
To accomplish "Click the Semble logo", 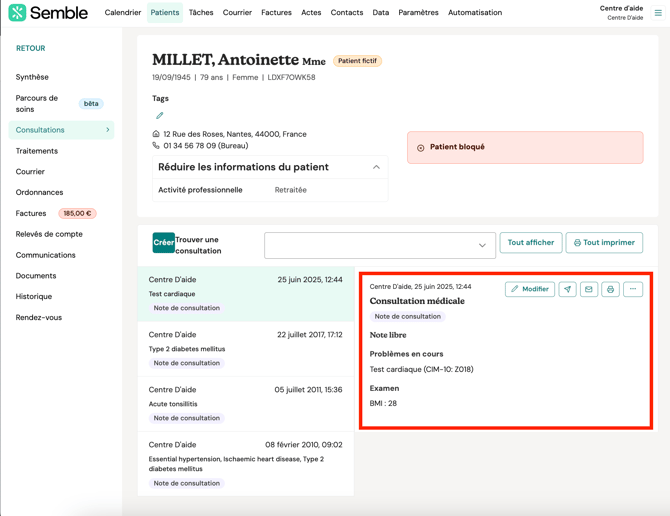I will (x=48, y=13).
